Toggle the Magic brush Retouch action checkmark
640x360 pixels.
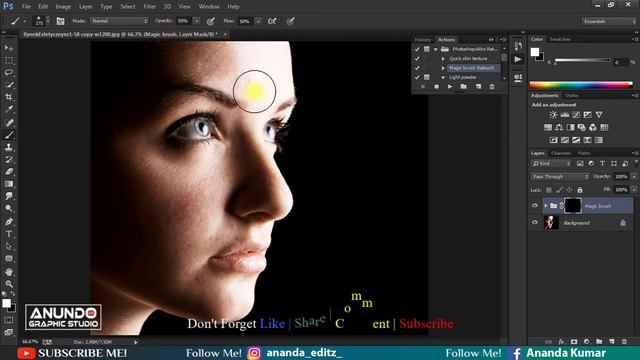417,68
